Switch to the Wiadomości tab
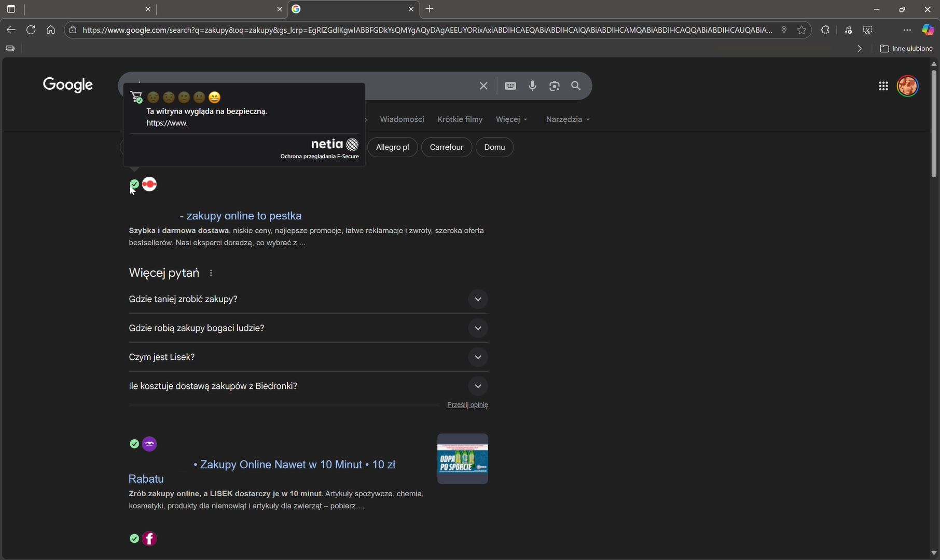 pyautogui.click(x=402, y=119)
